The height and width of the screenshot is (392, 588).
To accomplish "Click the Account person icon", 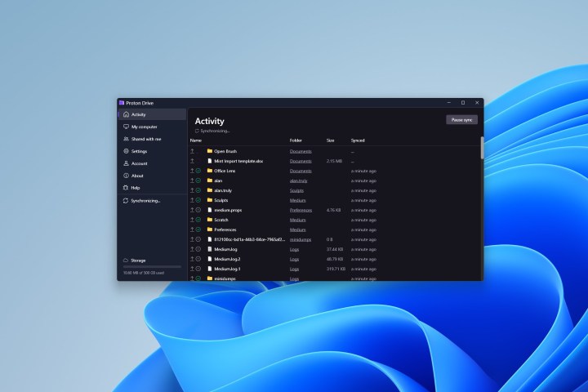I will [x=124, y=163].
